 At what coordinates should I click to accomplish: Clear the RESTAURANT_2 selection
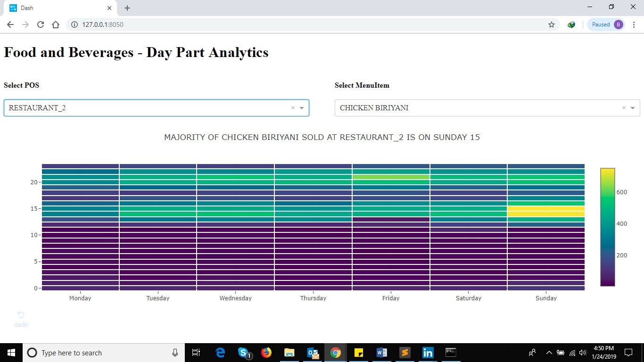(293, 108)
